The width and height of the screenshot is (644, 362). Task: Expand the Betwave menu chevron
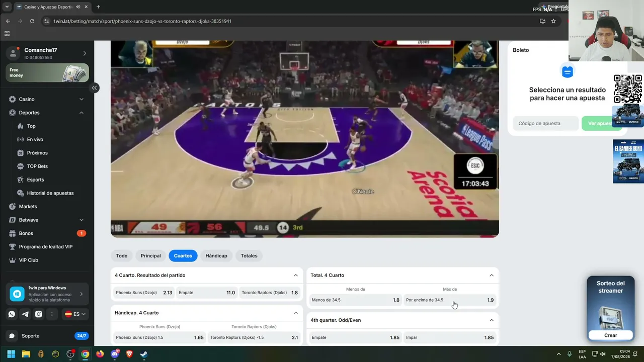(x=82, y=220)
